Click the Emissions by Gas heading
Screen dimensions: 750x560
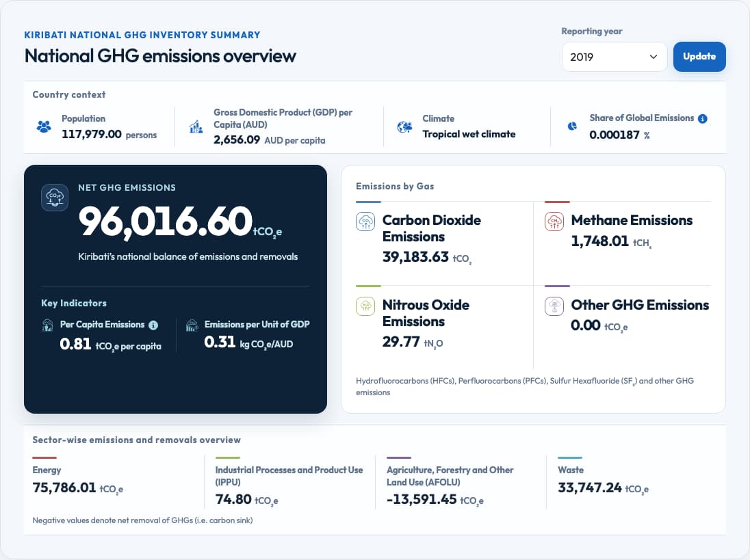tap(395, 187)
